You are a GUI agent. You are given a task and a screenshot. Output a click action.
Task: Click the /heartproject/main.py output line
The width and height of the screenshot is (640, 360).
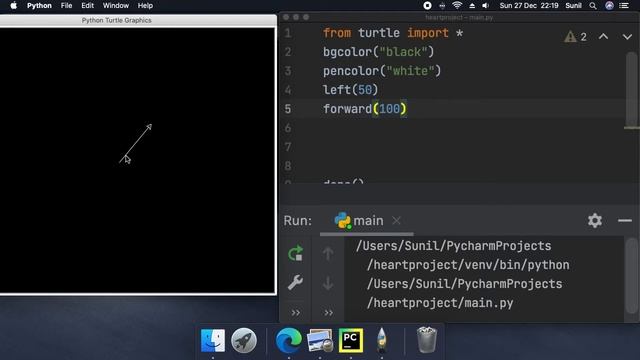pyautogui.click(x=440, y=303)
